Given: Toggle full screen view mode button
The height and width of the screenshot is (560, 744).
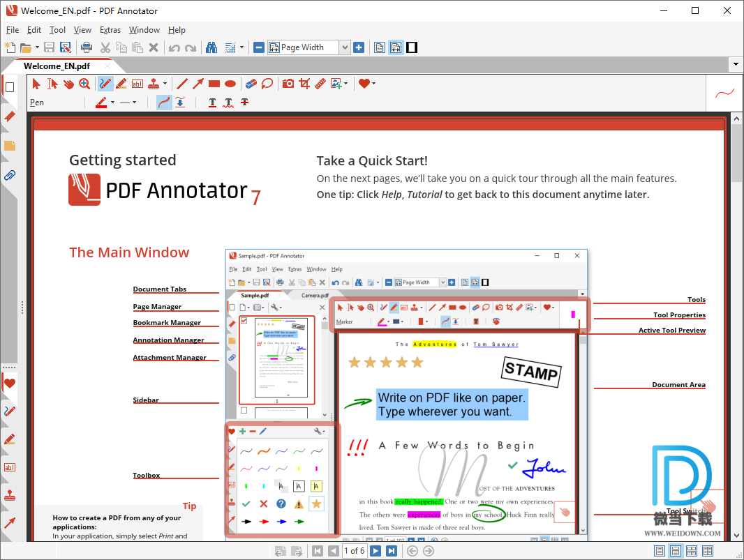Looking at the screenshot, I should (412, 47).
